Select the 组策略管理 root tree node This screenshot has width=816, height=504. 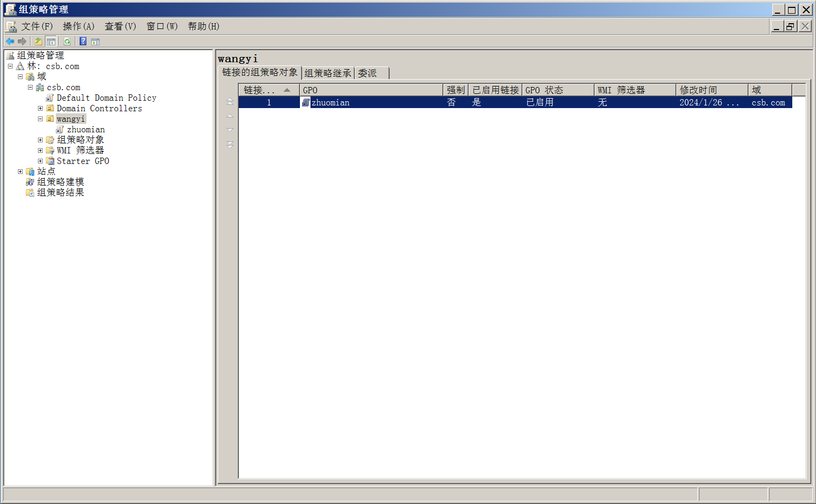coord(41,55)
